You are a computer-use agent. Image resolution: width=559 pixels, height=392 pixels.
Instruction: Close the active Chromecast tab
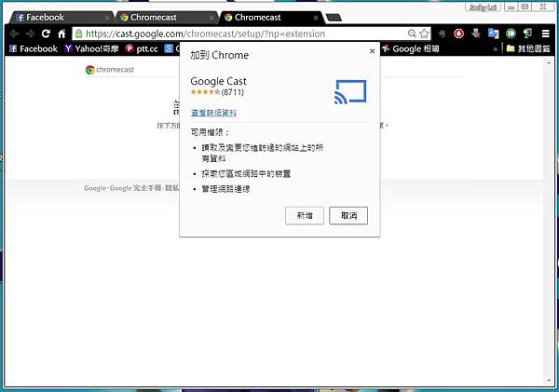click(316, 18)
